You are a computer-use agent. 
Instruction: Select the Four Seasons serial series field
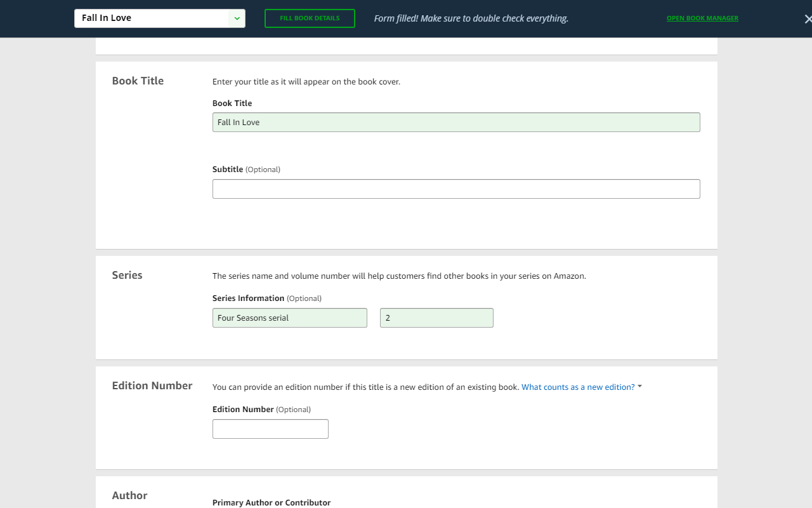289,318
